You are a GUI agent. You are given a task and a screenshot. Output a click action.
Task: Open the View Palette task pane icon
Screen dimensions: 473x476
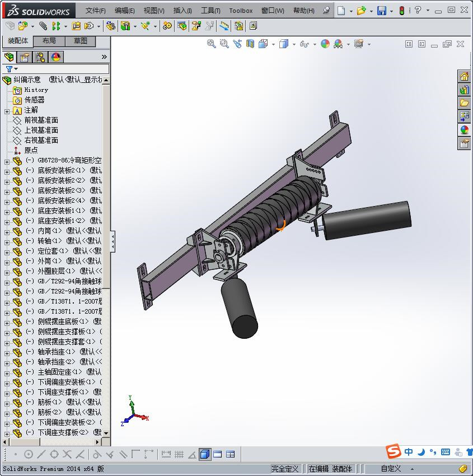464,116
